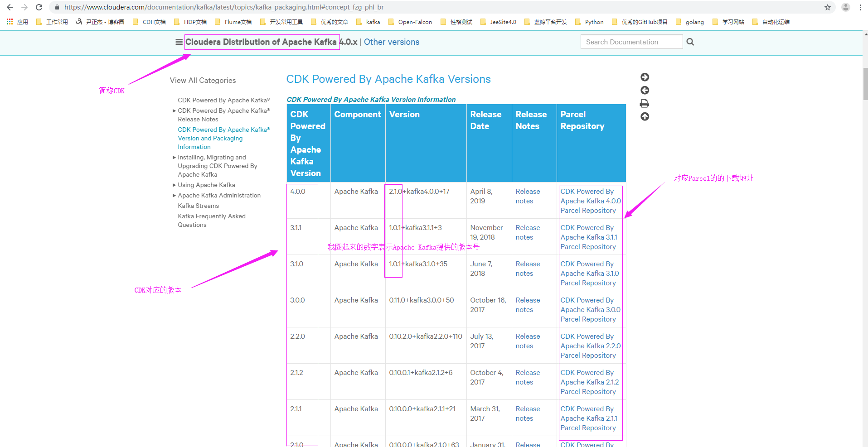
Task: Click the search magnifier icon
Action: point(690,42)
